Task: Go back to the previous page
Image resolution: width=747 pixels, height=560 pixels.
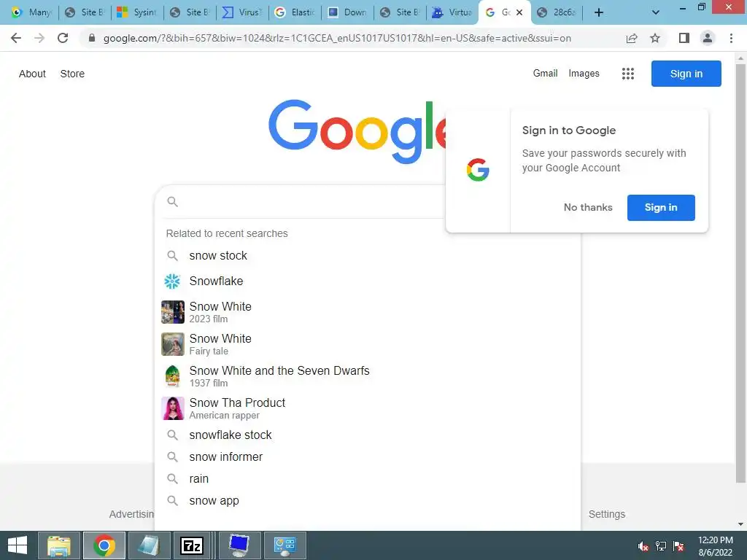Action: coord(16,38)
